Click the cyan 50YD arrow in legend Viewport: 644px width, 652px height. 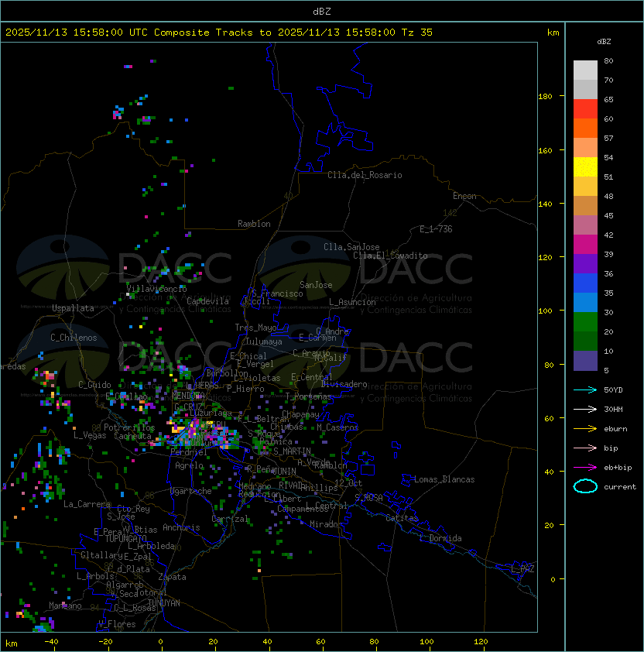(x=585, y=389)
